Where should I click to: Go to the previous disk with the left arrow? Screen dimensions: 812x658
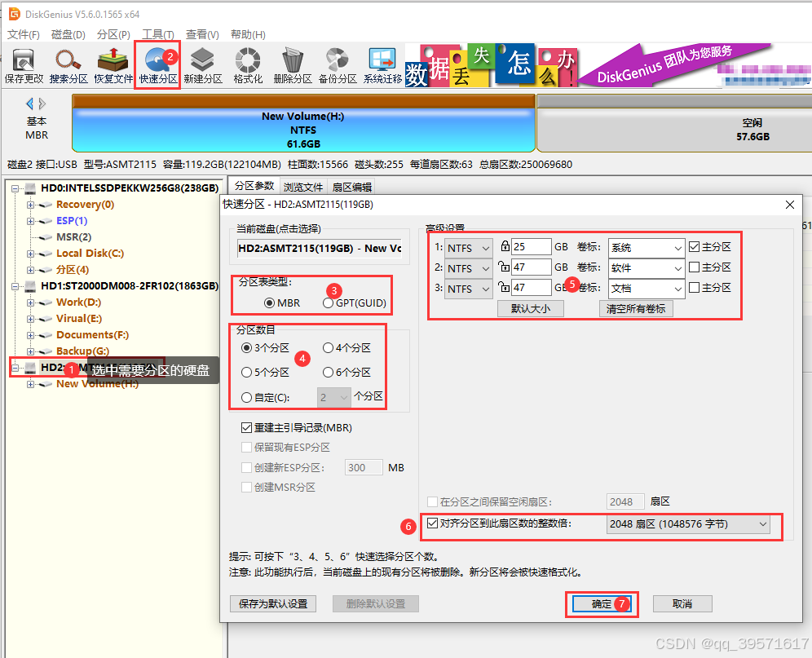coord(29,104)
